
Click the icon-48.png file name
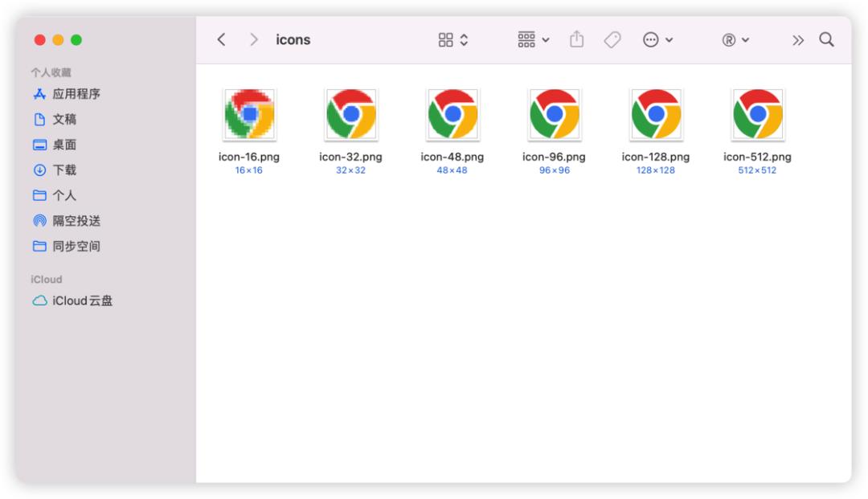click(x=452, y=157)
